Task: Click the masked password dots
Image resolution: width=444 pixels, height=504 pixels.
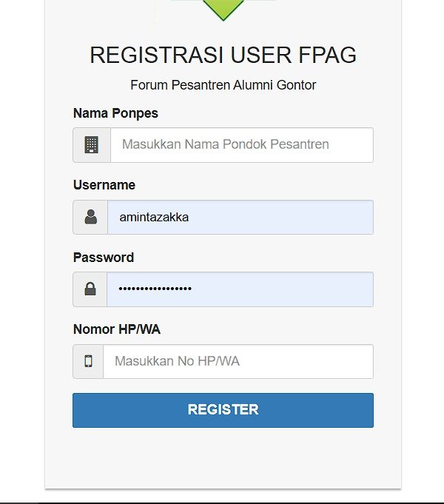Action: pos(155,289)
